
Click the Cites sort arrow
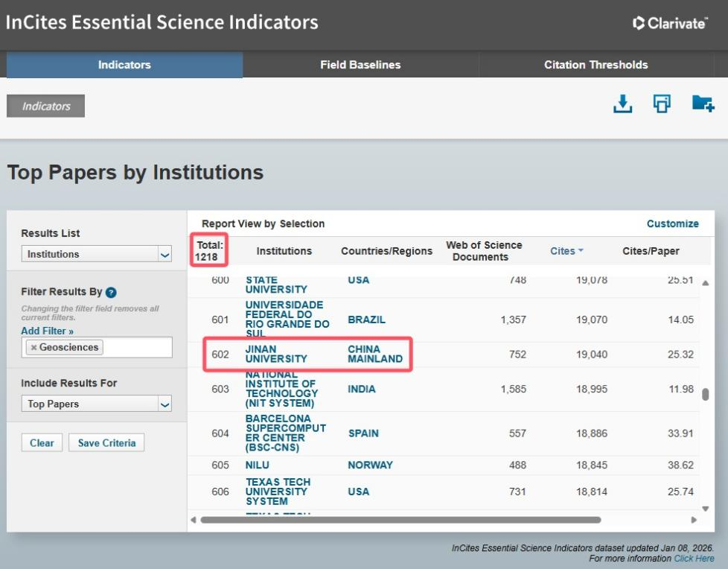[x=581, y=252]
